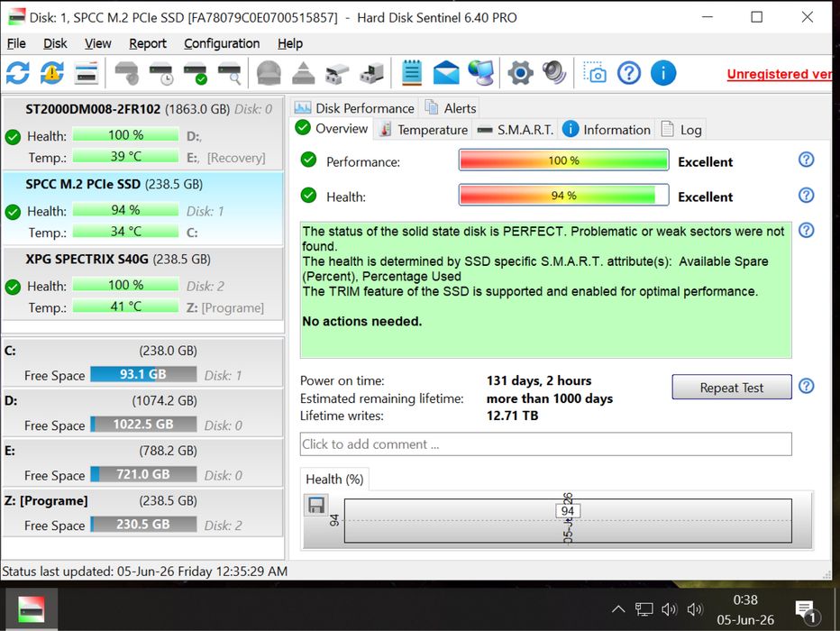The width and height of the screenshot is (840, 631).
Task: Click the blue info circle toolbar icon
Action: (x=663, y=73)
